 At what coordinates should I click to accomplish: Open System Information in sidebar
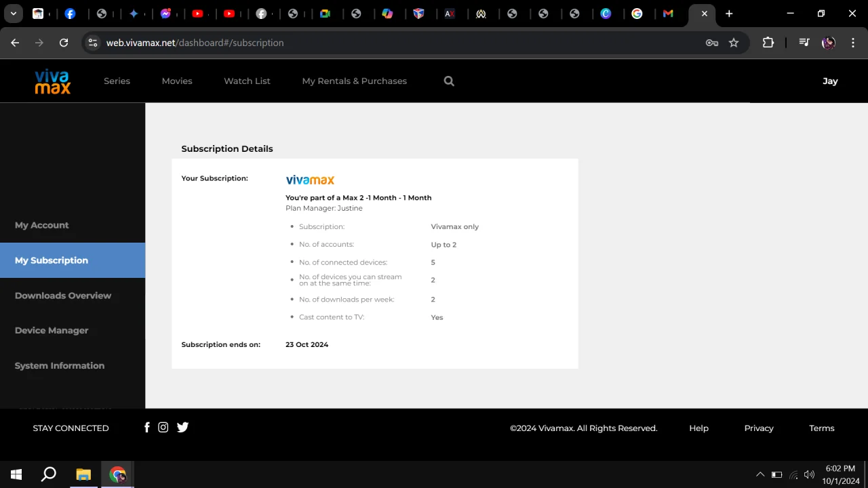point(73,365)
